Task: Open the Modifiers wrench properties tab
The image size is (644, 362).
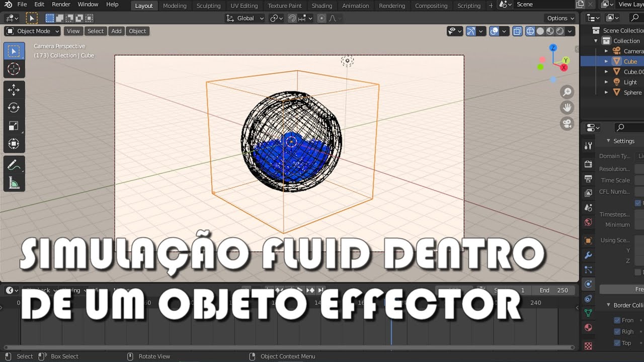Action: click(588, 255)
